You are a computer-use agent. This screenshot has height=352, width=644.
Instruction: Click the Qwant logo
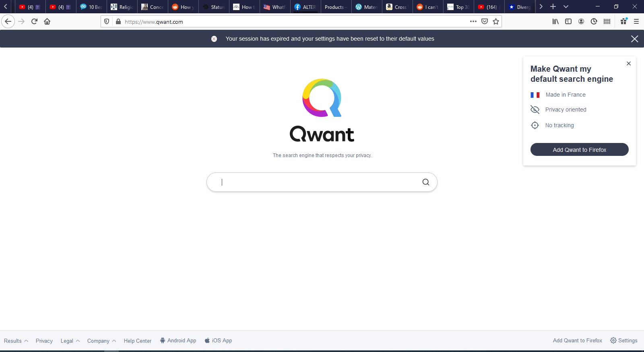pos(322,110)
